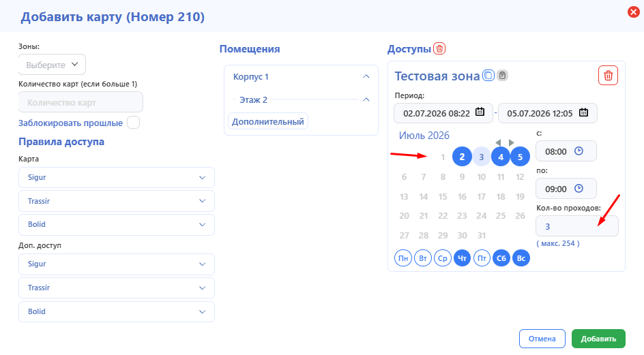This screenshot has width=644, height=355.
Task: Click the green Добавить button
Action: pyautogui.click(x=598, y=339)
